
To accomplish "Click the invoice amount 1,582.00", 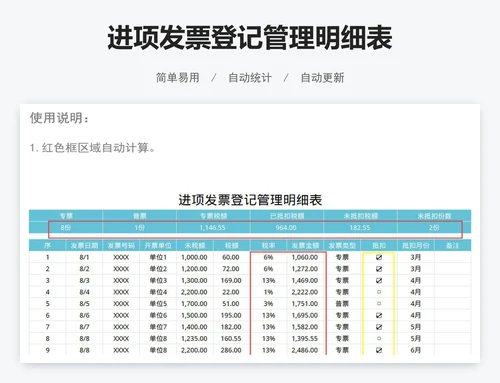I will (305, 327).
